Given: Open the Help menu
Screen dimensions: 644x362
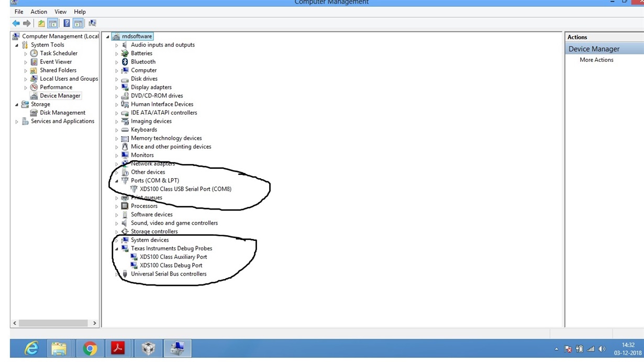Looking at the screenshot, I should click(80, 12).
